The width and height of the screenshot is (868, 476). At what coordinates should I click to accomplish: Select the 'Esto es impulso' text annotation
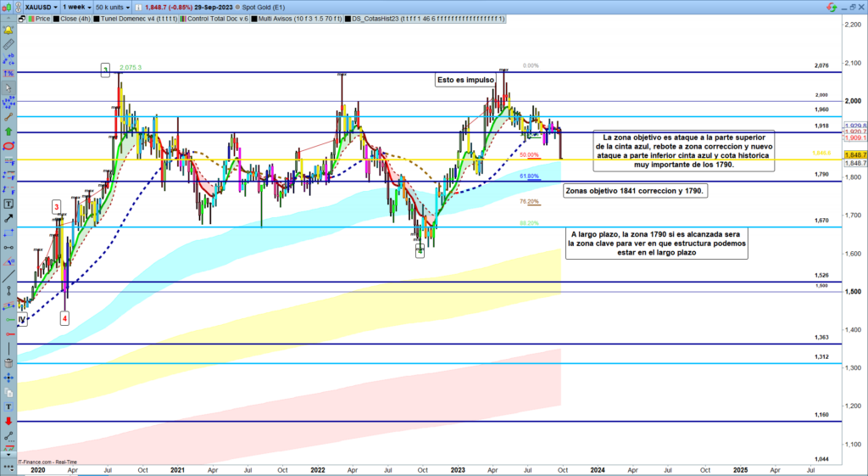[x=465, y=80]
